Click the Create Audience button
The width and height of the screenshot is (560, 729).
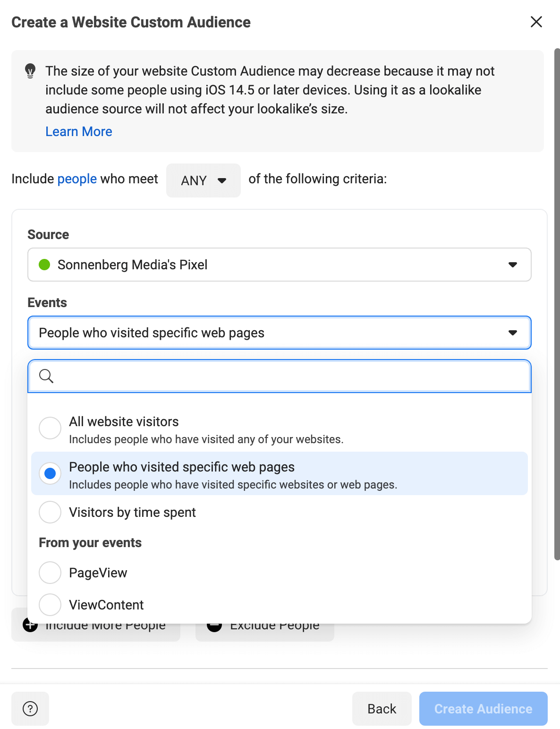point(484,708)
